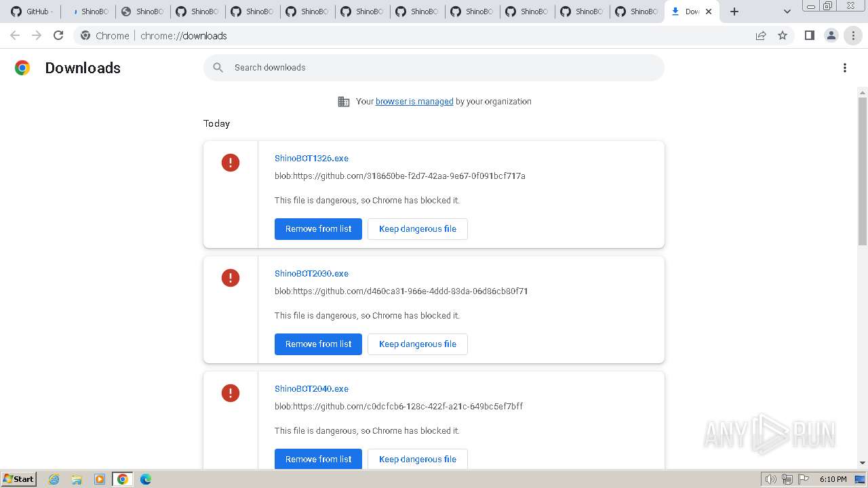The height and width of the screenshot is (488, 868).
Task: Open the Windows Start menu
Action: coord(18,479)
